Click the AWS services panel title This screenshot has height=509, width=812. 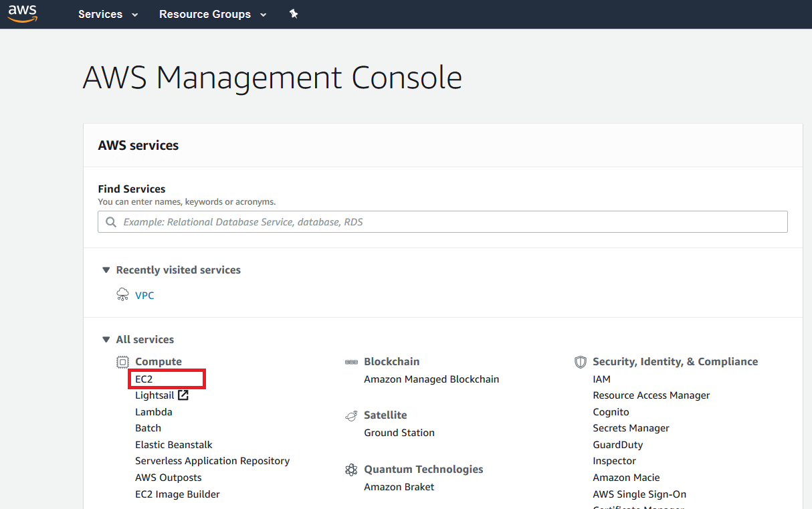point(138,145)
